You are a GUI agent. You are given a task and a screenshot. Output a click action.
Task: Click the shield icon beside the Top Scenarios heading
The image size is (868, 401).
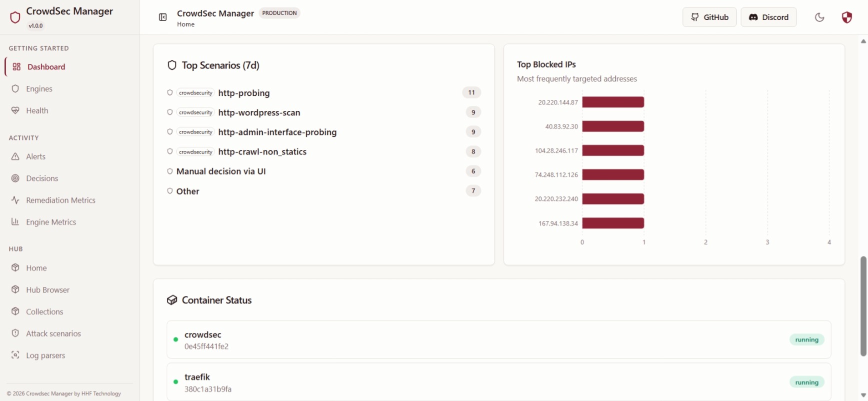[x=172, y=65]
